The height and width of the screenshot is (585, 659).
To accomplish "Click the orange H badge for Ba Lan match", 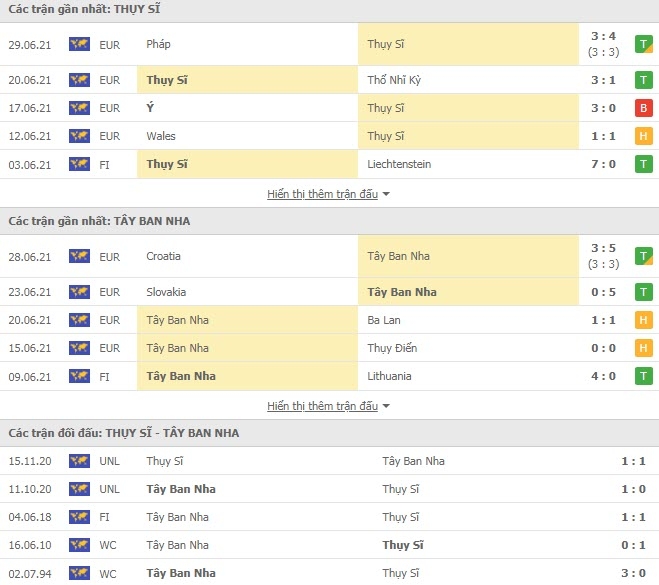I will coord(643,320).
